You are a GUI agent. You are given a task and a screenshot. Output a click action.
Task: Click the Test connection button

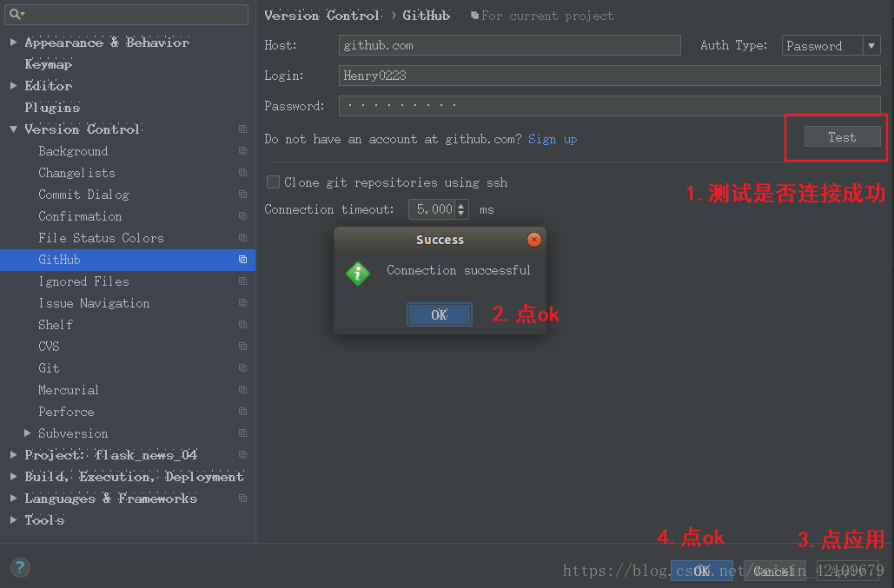tap(842, 136)
